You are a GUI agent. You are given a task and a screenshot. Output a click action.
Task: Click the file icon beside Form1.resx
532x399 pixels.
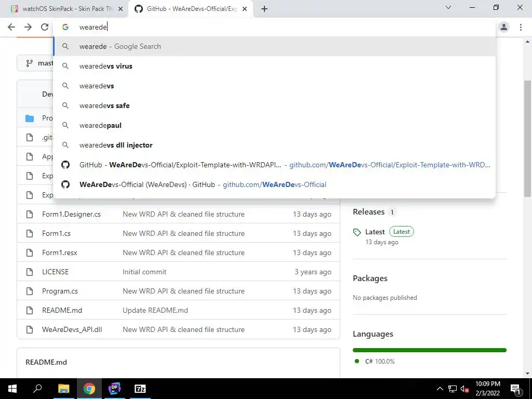tap(30, 253)
